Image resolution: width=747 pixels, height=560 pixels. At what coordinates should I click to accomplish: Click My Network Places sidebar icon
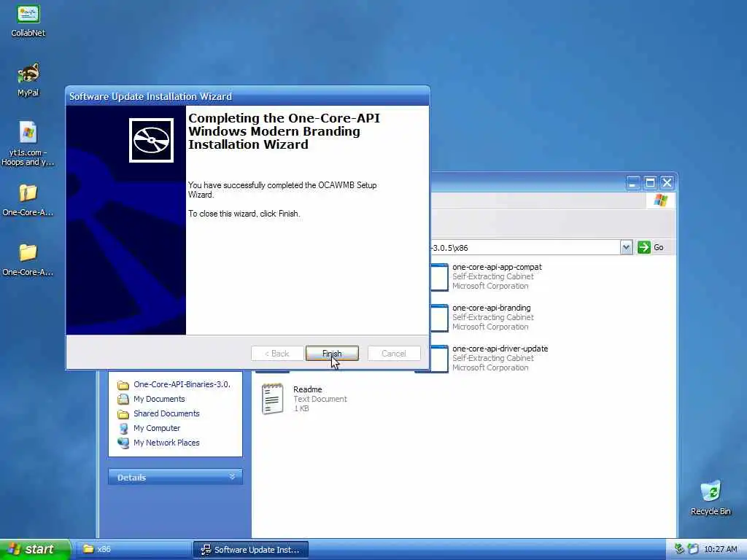pos(123,443)
